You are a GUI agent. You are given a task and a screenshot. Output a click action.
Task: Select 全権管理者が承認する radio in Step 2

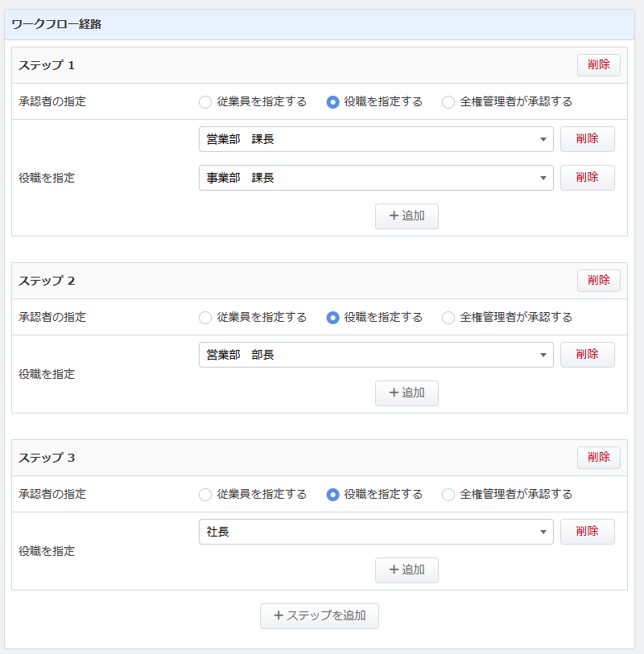[448, 318]
